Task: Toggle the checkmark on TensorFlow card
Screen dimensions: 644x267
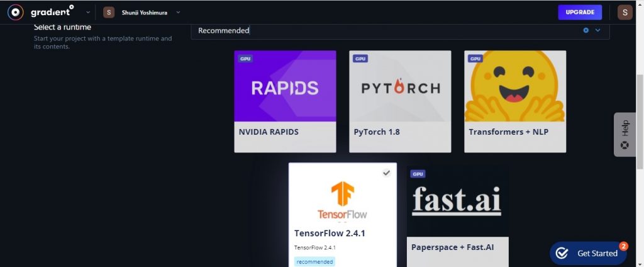Action: (386, 173)
